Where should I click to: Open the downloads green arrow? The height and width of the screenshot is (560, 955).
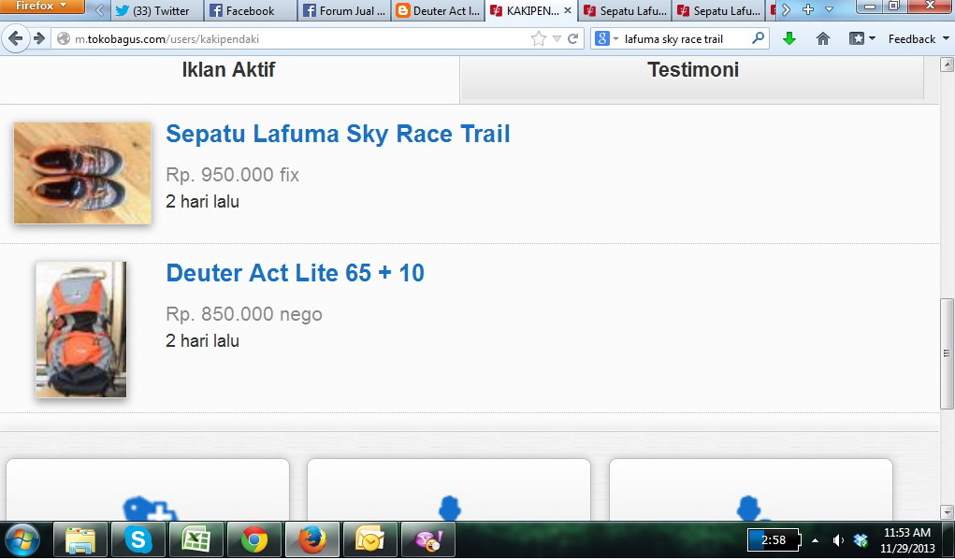[x=789, y=39]
